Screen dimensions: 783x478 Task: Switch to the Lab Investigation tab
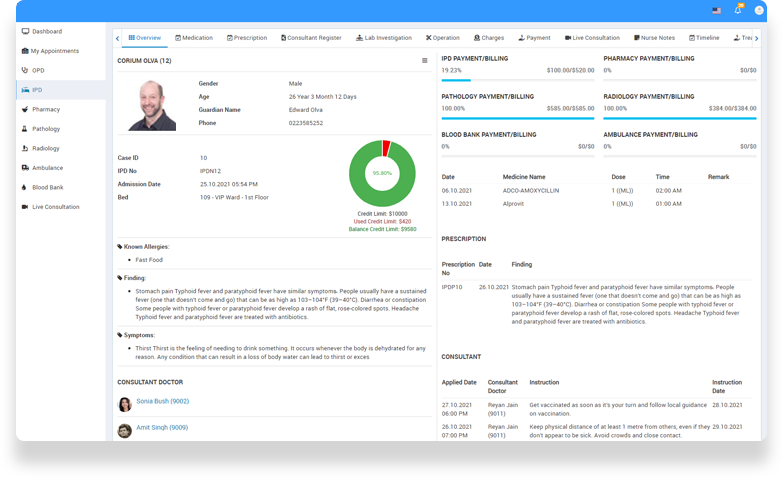(x=383, y=38)
